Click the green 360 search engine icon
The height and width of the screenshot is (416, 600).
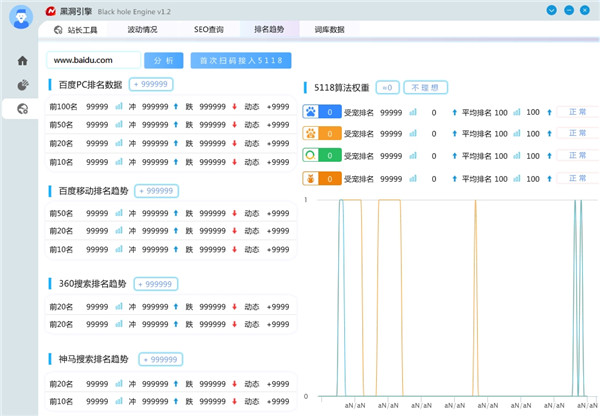point(310,156)
